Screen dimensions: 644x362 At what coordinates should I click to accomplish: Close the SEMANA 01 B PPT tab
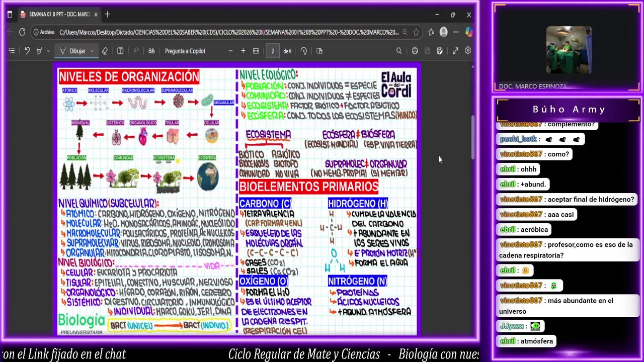pos(96,15)
